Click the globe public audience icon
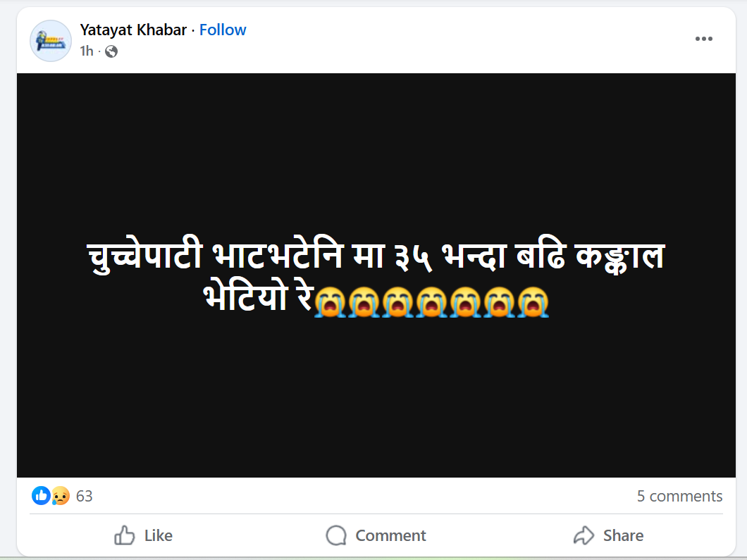 click(x=111, y=51)
